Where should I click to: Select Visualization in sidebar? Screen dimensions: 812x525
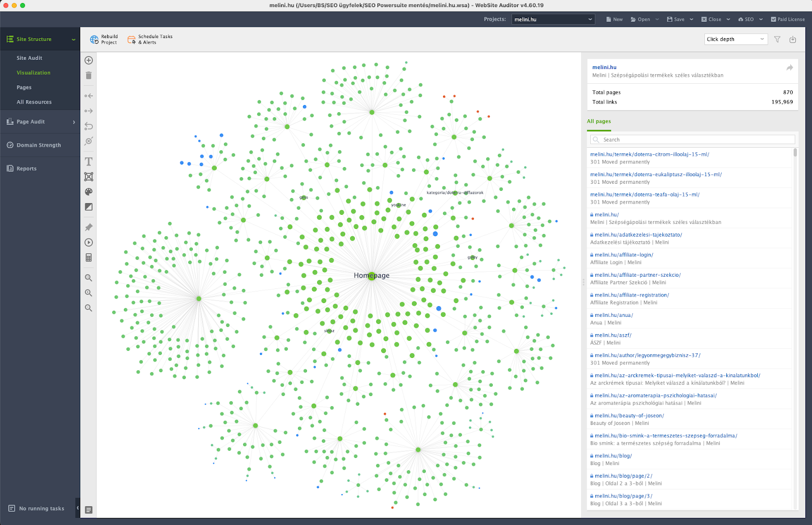click(33, 73)
